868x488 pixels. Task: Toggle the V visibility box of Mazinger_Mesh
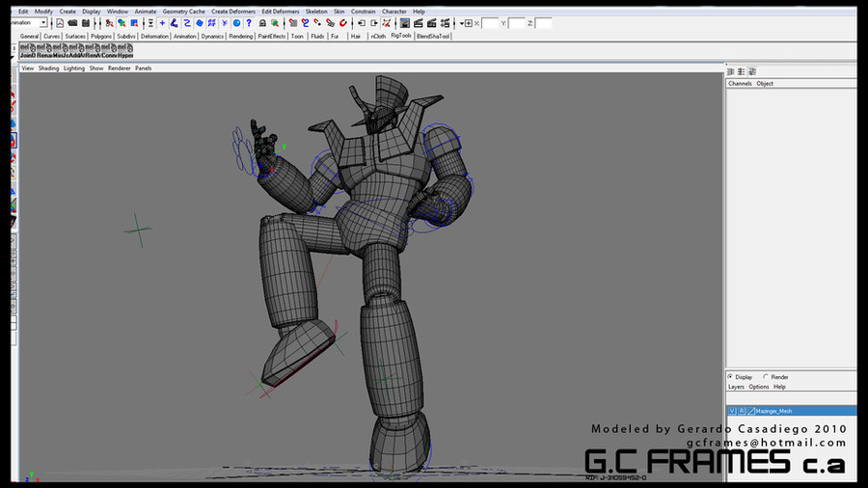(x=732, y=411)
